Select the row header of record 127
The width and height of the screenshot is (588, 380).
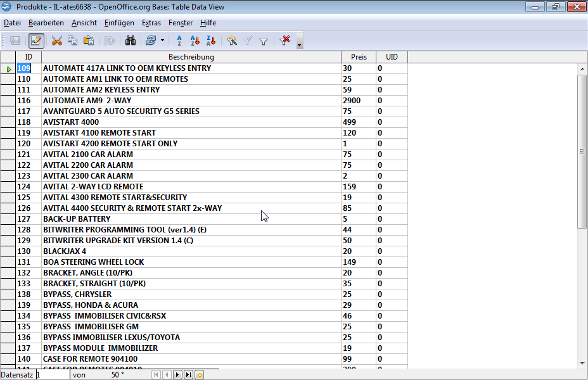point(8,219)
